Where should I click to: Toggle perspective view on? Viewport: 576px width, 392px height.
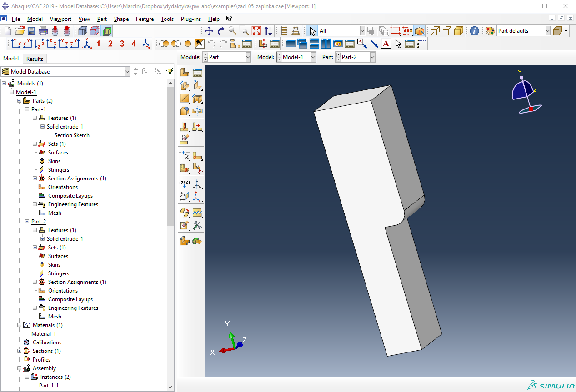pyautogui.click(x=296, y=31)
